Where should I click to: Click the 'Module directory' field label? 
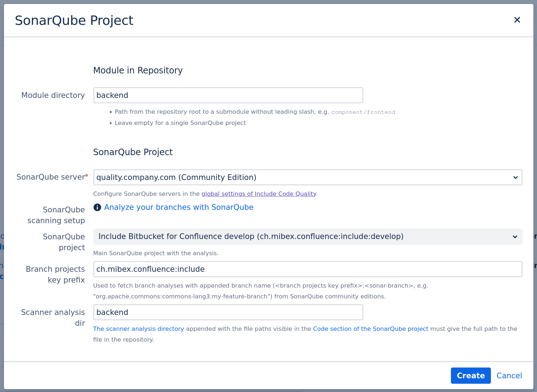pos(53,95)
